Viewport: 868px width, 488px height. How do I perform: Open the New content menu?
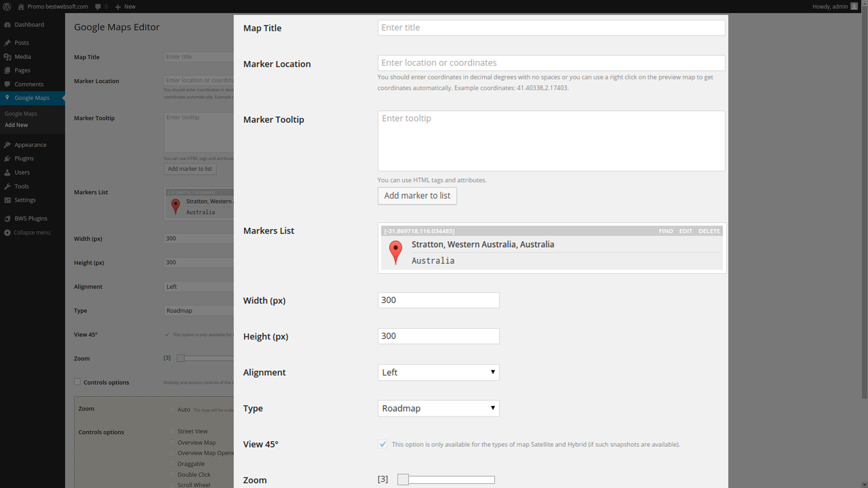pyautogui.click(x=125, y=6)
